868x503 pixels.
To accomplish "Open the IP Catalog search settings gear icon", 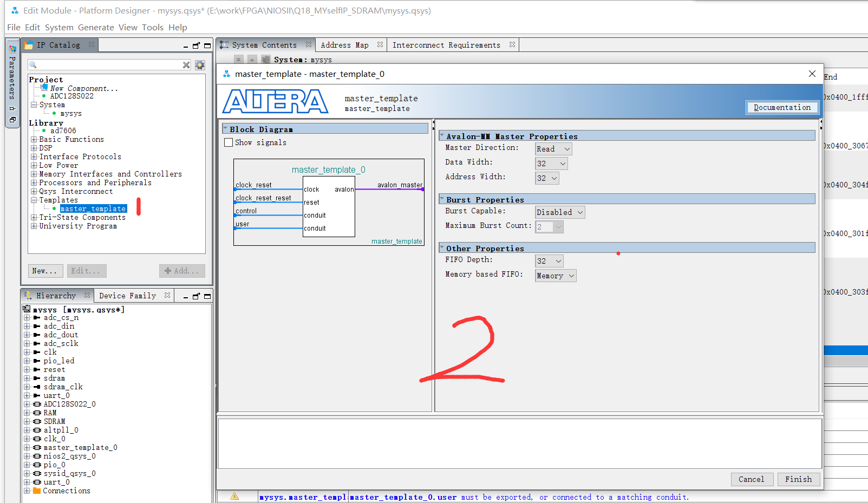I will pyautogui.click(x=199, y=64).
